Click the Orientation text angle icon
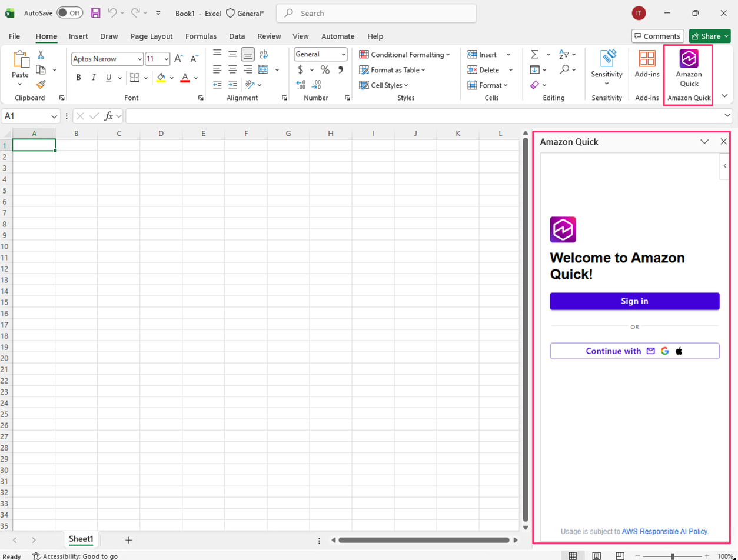The height and width of the screenshot is (560, 738). click(x=250, y=85)
